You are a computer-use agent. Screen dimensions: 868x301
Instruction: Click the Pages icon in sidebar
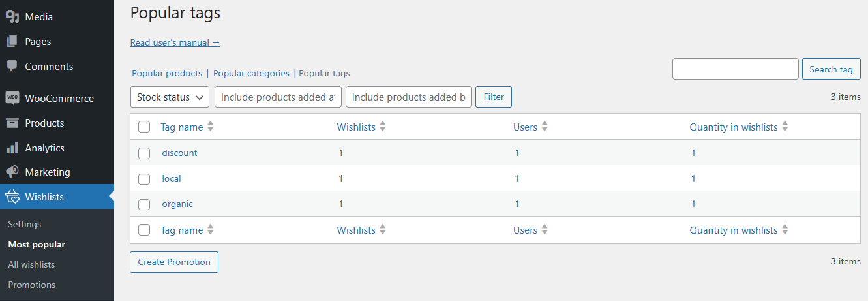tap(12, 42)
